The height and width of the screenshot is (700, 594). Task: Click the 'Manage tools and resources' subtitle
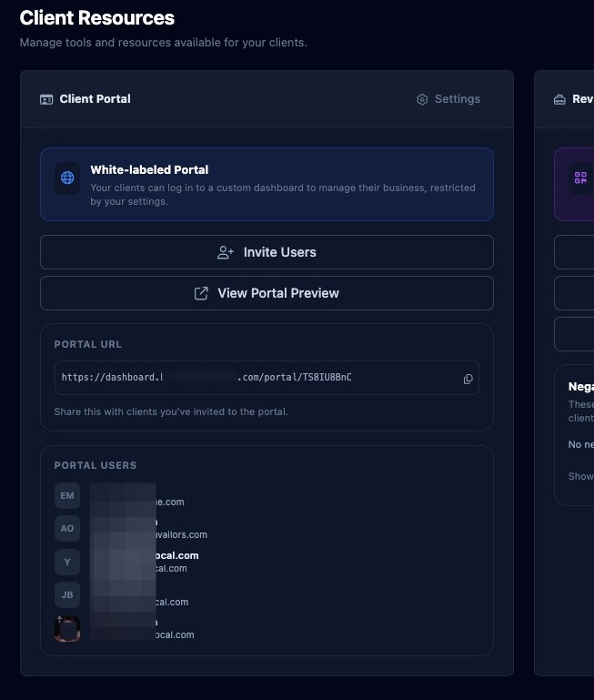coord(164,43)
